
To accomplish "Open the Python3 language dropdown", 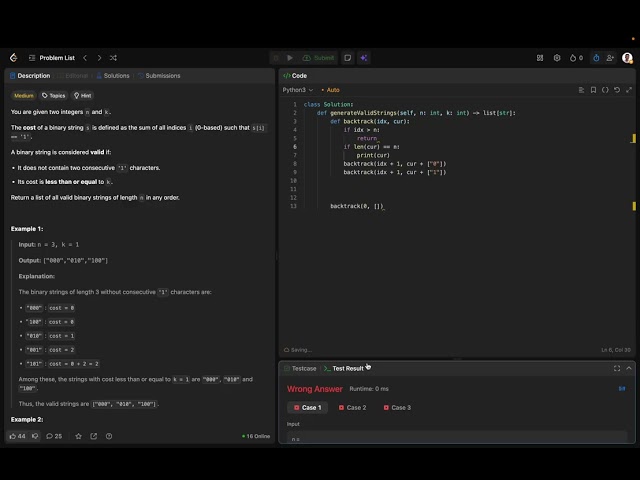I will tap(298, 90).
